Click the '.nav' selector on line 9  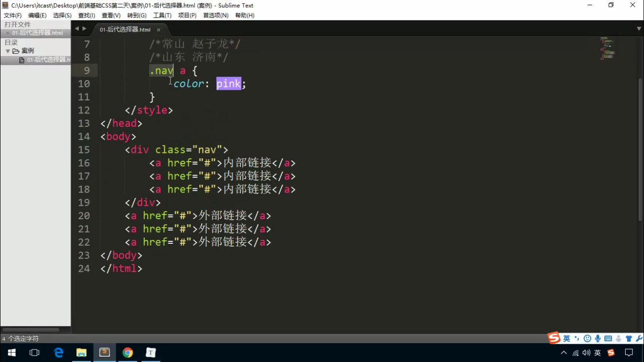(x=161, y=70)
